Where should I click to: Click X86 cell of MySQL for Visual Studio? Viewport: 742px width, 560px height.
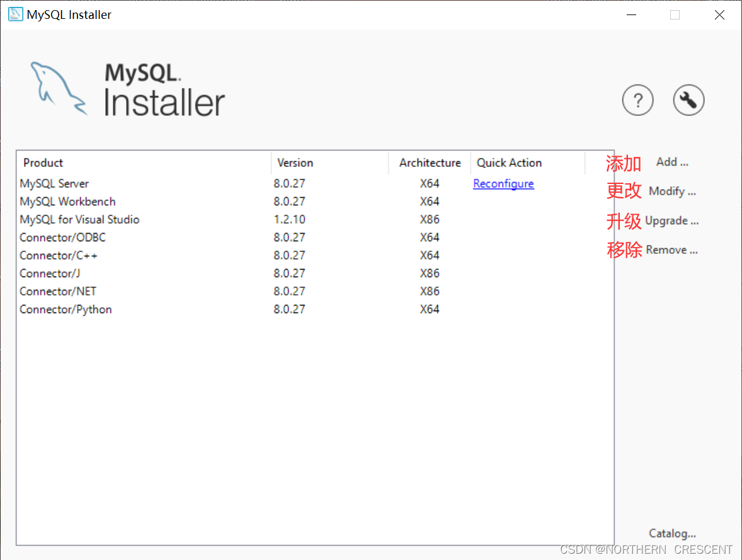coord(430,220)
